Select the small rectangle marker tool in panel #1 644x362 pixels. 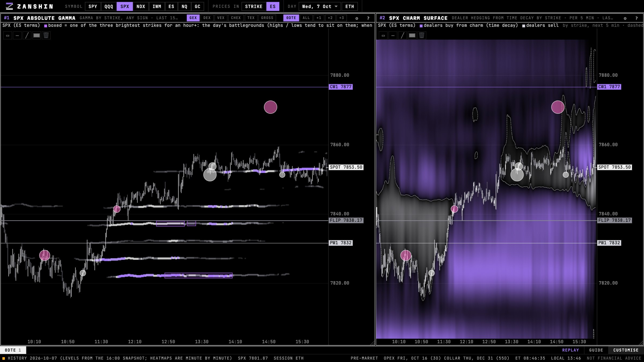[8, 35]
